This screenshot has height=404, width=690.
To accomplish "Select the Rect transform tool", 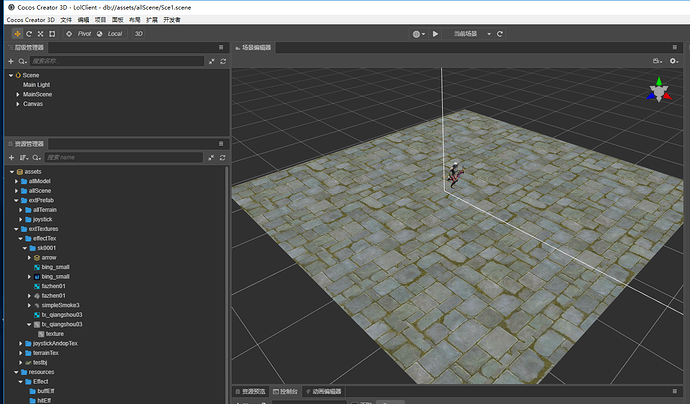I will click(52, 34).
